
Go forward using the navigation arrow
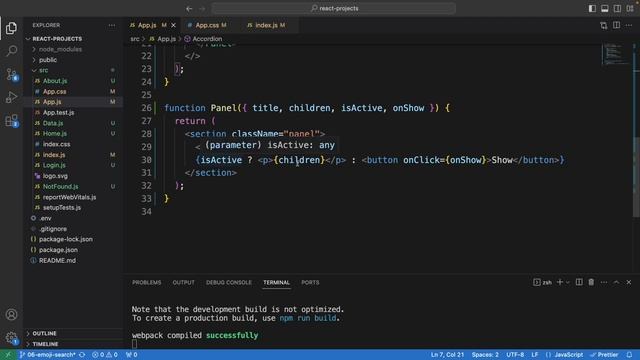point(202,9)
